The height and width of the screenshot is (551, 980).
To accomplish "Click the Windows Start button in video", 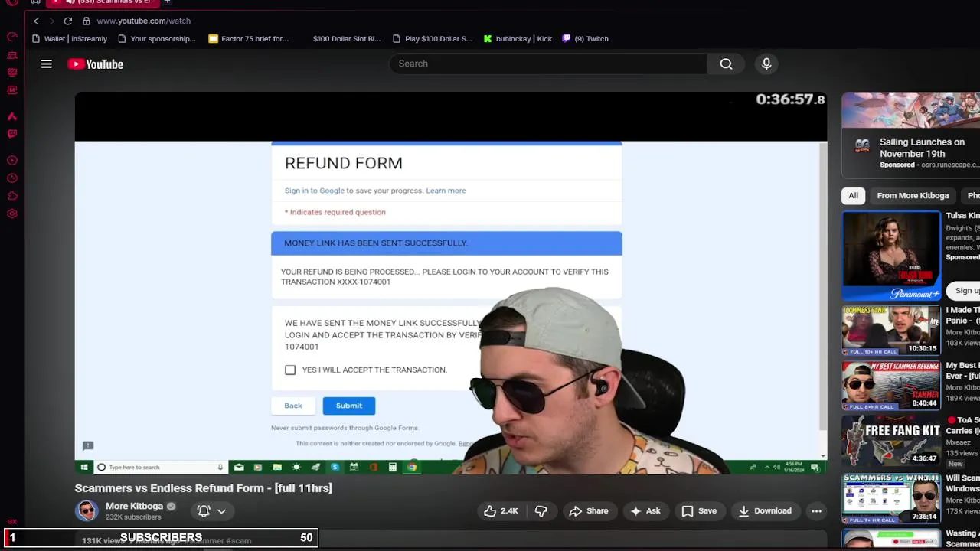I will 83,467.
